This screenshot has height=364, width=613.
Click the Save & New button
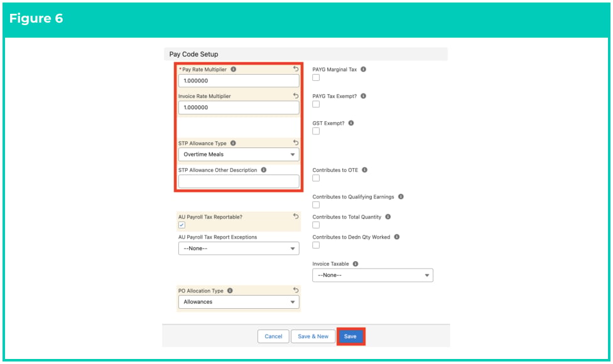coord(313,336)
